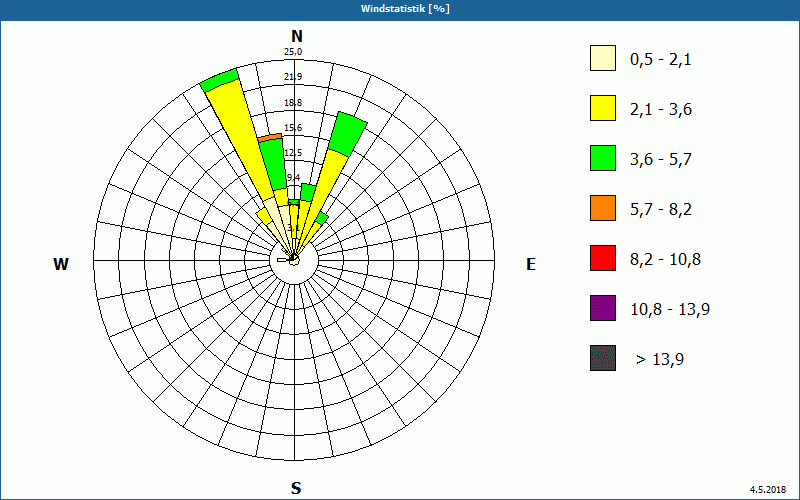Click the Windstatistik [%] title bar
The width and height of the screenshot is (800, 500).
[x=400, y=9]
